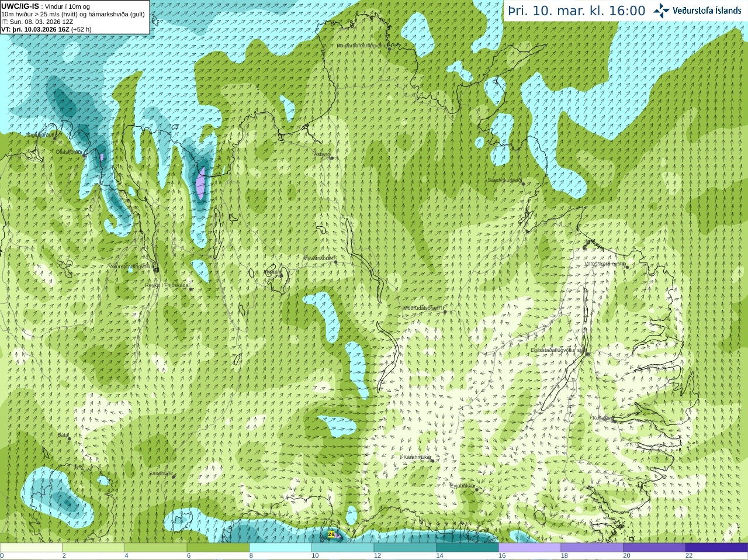Click the Reykir í Fnjóskadal station label
748x560 pixels.
[167, 285]
